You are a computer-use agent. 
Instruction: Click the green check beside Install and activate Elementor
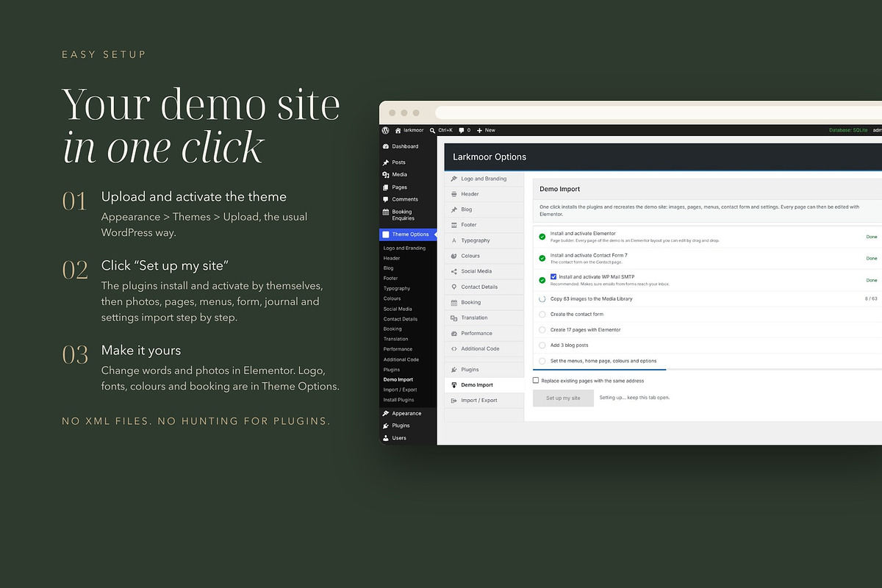coord(542,237)
